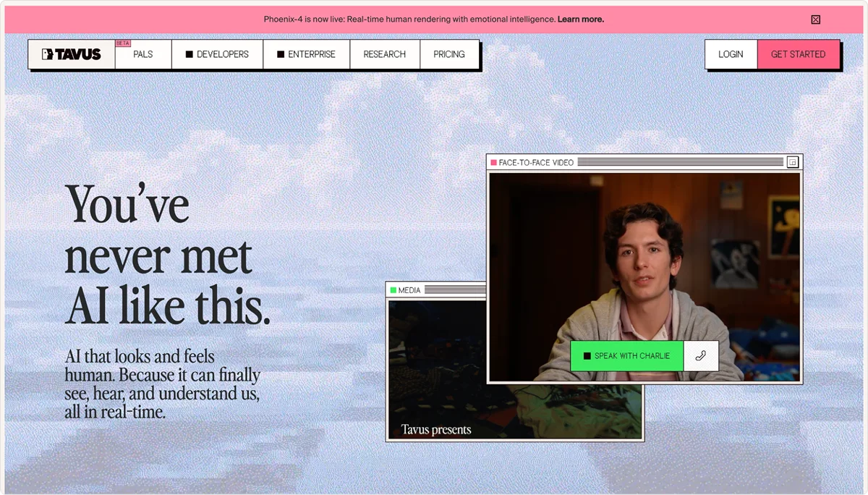This screenshot has width=868, height=495.
Task: Open the RESEARCH section
Action: click(x=384, y=54)
